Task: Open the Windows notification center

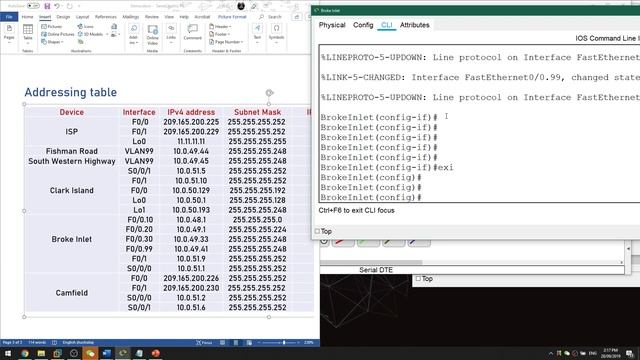Action: [x=630, y=353]
